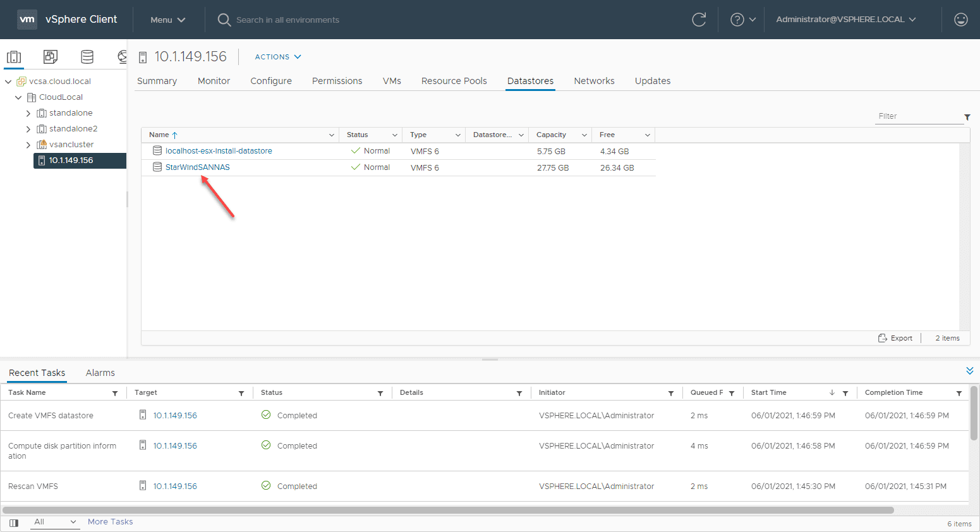Switch to the Networks tab

tap(594, 81)
